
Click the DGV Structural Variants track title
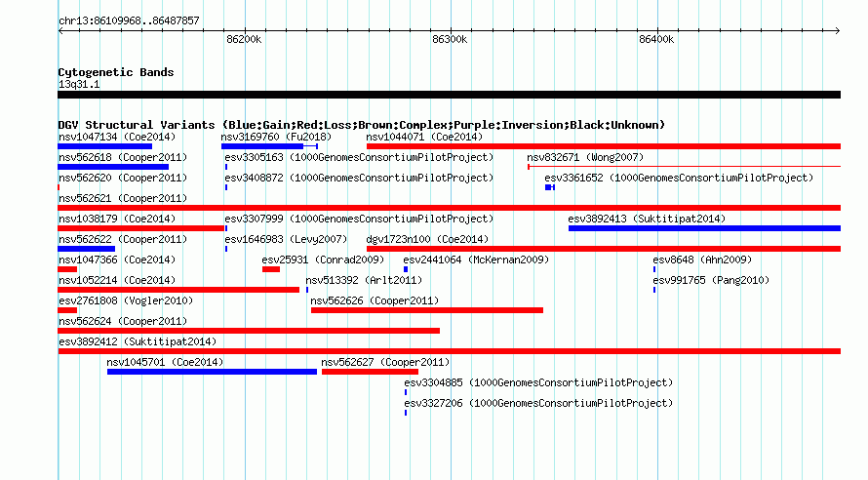362,125
